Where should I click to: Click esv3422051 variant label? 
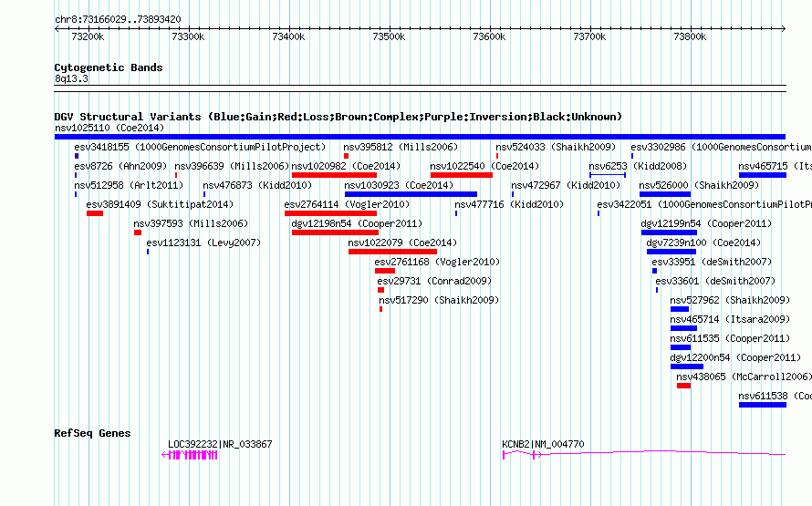coord(704,204)
